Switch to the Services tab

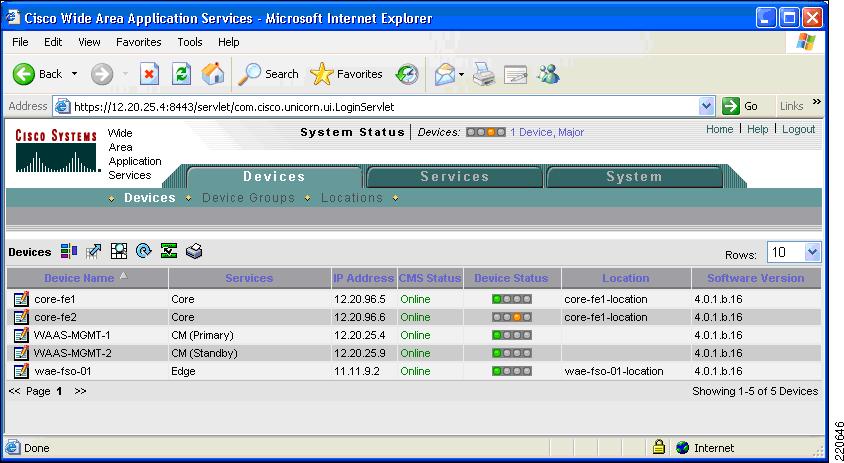coord(454,177)
